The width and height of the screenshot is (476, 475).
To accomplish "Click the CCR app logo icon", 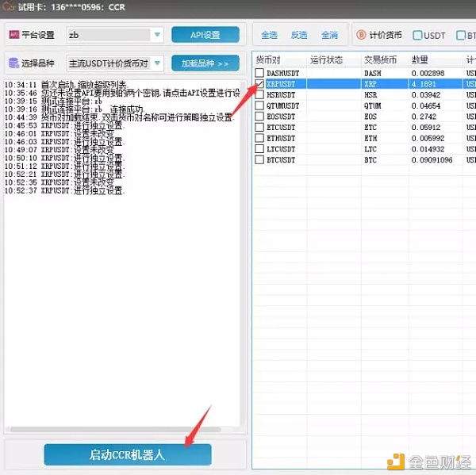I will point(8,6).
